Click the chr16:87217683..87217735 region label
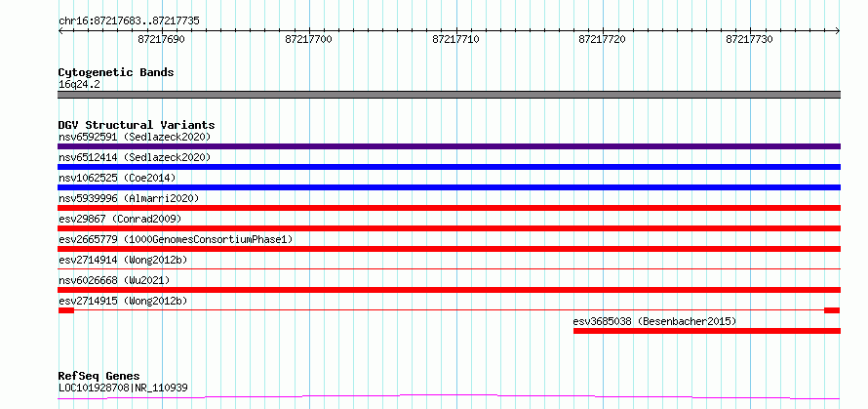 click(129, 21)
